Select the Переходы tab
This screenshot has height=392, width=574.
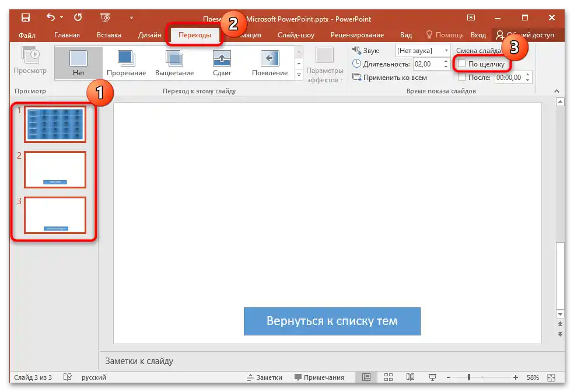click(195, 35)
